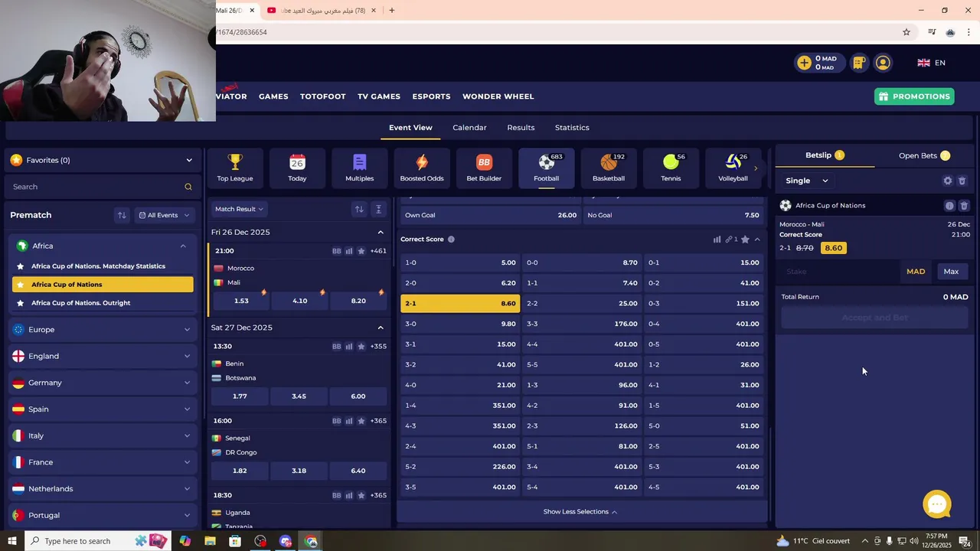Image resolution: width=980 pixels, height=551 pixels.
Task: Collapse the Africa region
Action: pos(103,246)
